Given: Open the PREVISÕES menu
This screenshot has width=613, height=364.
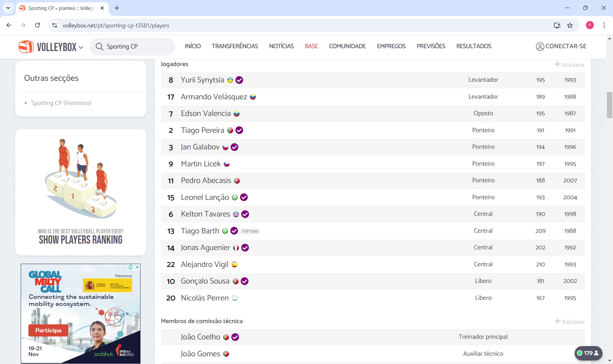Looking at the screenshot, I should (431, 46).
